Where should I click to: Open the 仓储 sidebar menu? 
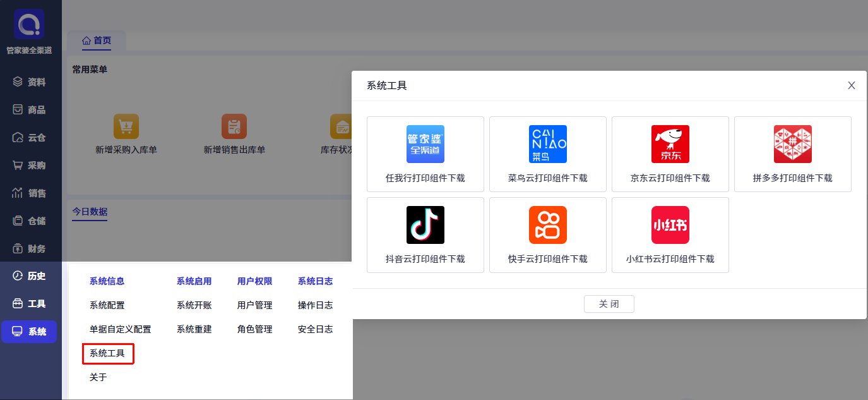point(29,221)
